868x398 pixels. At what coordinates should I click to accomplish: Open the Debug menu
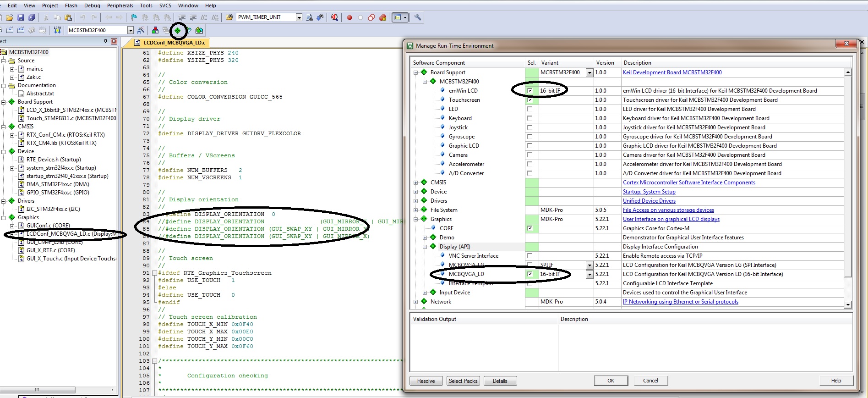coord(92,6)
